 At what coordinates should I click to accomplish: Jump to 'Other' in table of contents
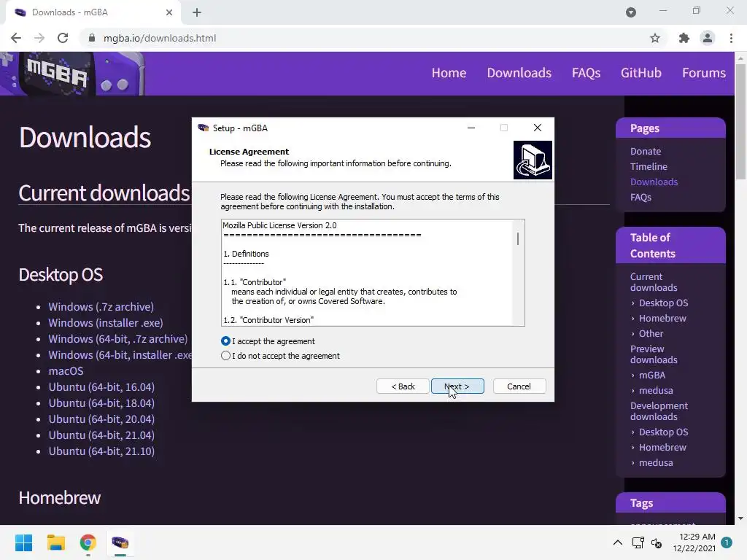click(651, 334)
